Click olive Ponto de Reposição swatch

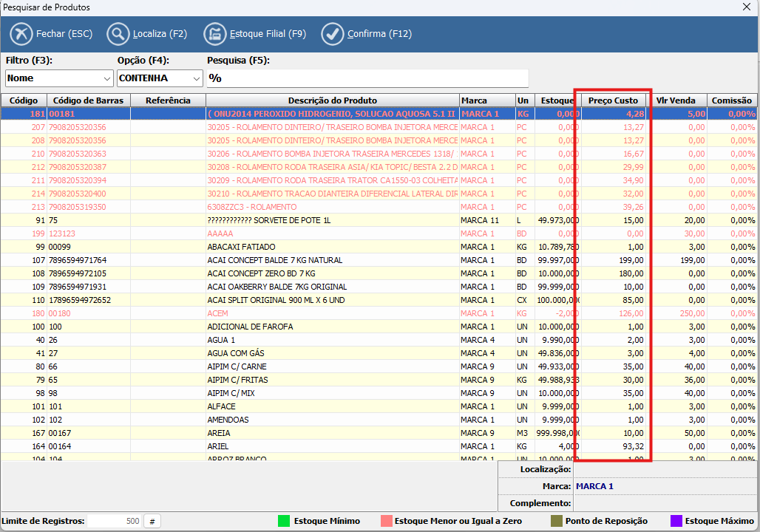click(x=557, y=521)
